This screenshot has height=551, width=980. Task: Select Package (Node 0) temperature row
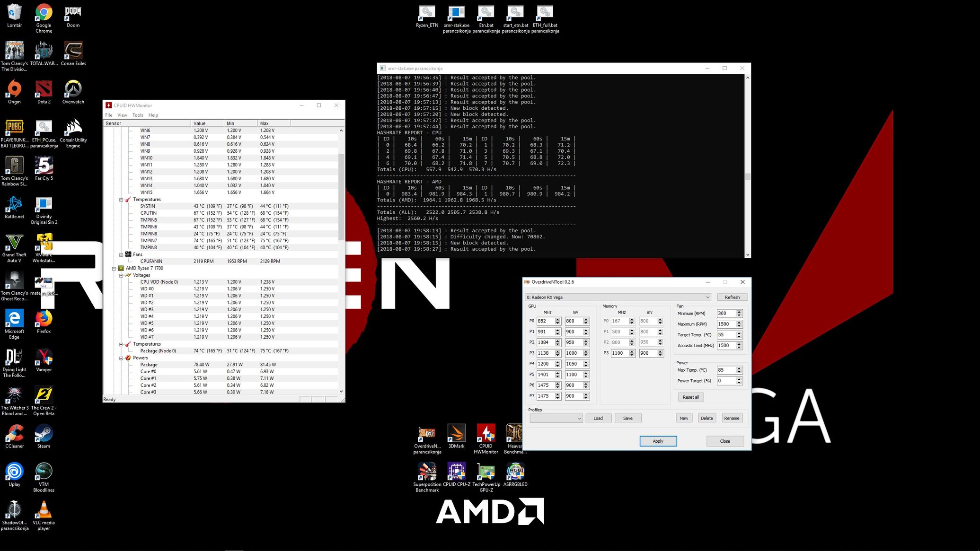(x=221, y=351)
